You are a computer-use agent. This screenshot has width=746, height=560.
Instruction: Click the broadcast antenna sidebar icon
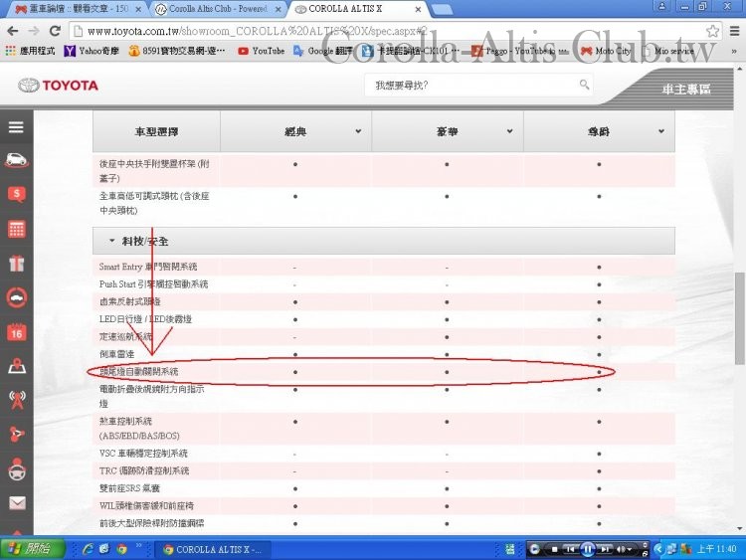click(x=17, y=400)
